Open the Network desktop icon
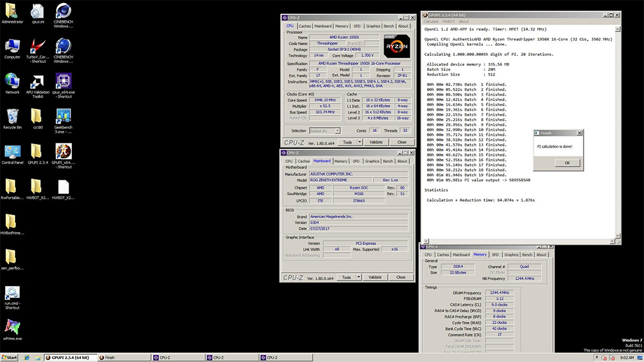Image resolution: width=644 pixels, height=362 pixels. pos(13,84)
